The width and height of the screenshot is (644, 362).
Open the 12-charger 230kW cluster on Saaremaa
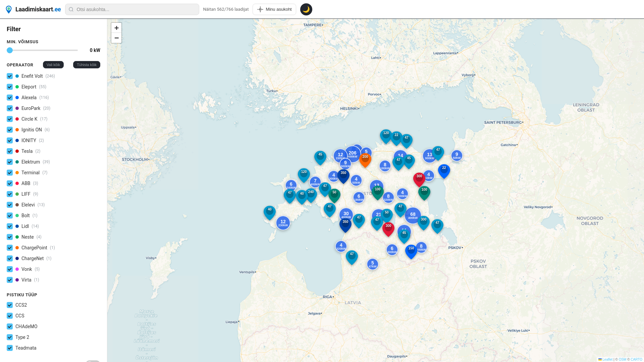click(x=283, y=223)
